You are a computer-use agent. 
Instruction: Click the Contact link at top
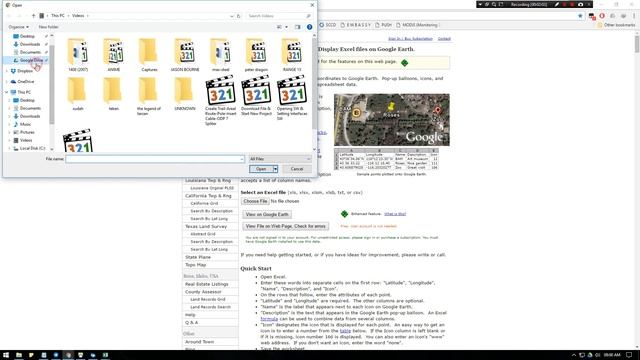pyautogui.click(x=444, y=39)
